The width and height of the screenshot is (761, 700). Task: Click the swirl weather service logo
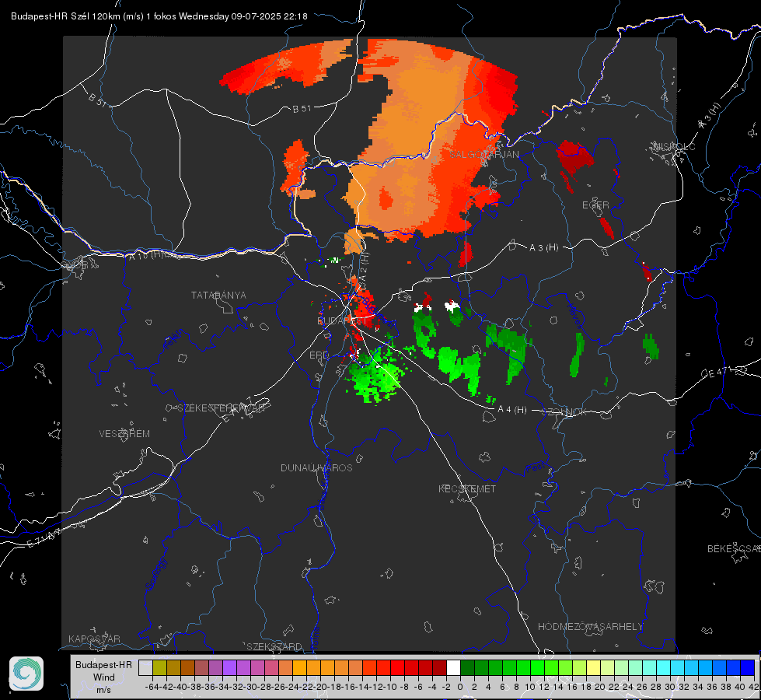26,674
